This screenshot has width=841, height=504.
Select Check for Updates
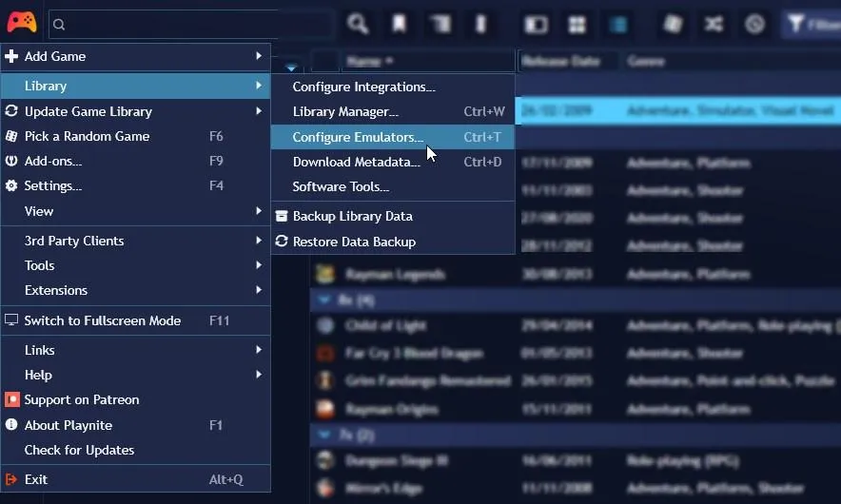(x=135, y=450)
